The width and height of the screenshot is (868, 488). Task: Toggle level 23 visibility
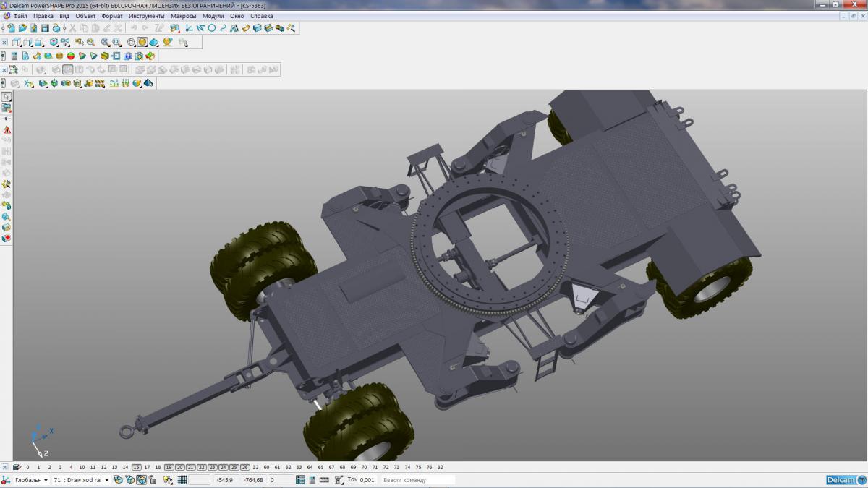click(x=212, y=467)
